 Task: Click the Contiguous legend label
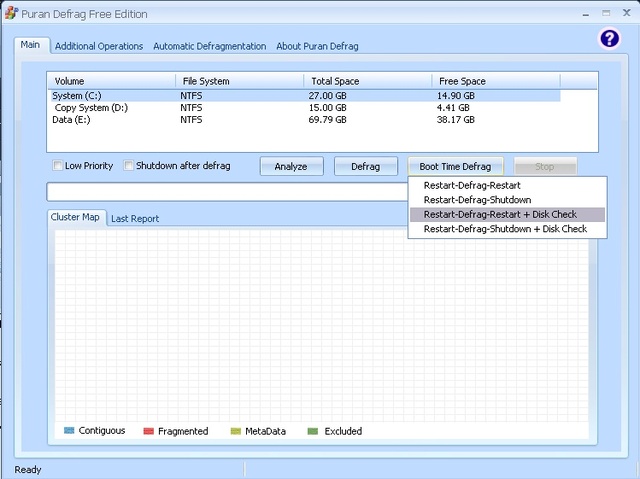pos(102,430)
